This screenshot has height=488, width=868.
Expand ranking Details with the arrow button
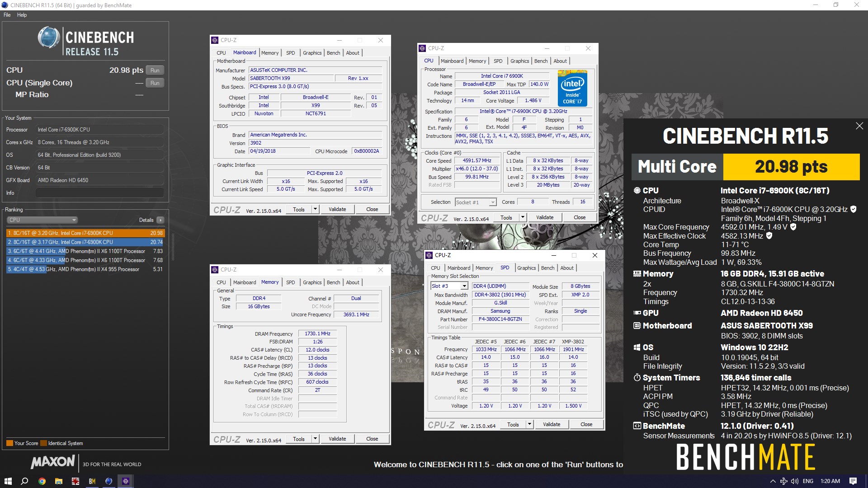point(160,220)
